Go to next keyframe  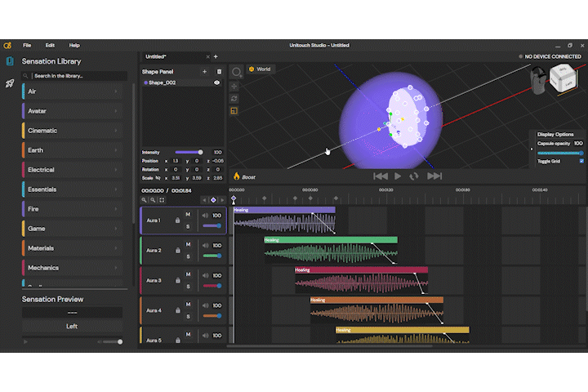tap(222, 200)
